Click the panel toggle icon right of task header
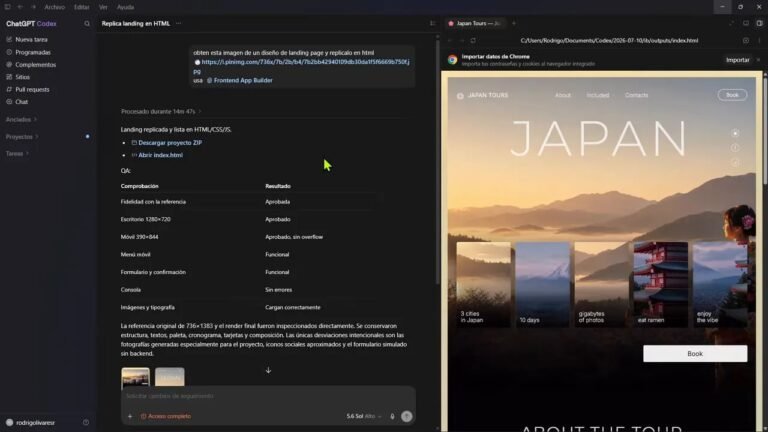This screenshot has width=768, height=432. click(x=432, y=23)
